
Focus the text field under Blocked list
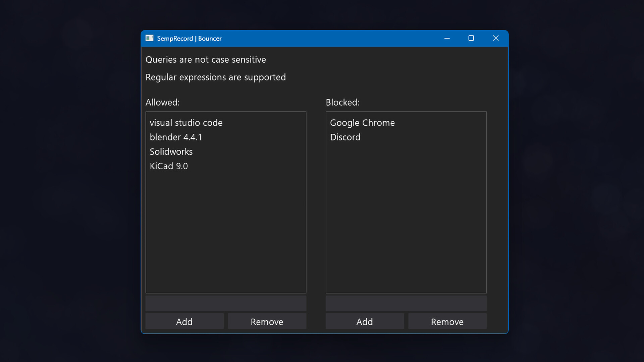click(x=406, y=303)
